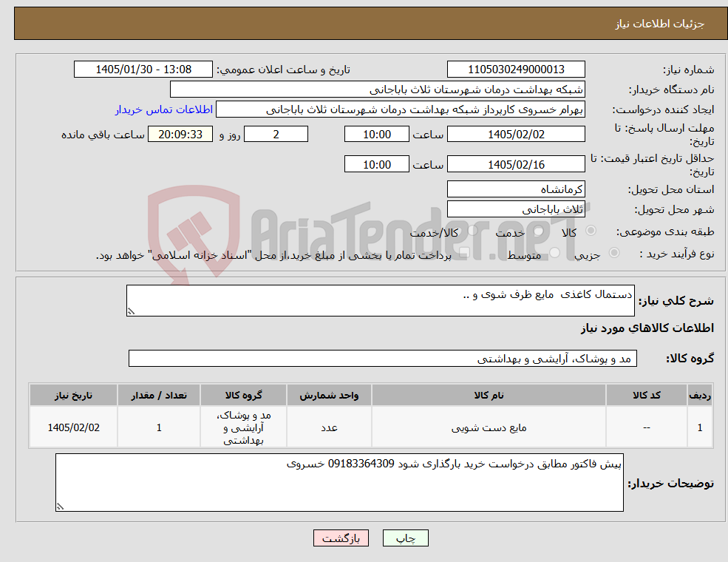This screenshot has width=728, height=562.
Task: Click the unit cell عدد
Action: pos(329,427)
